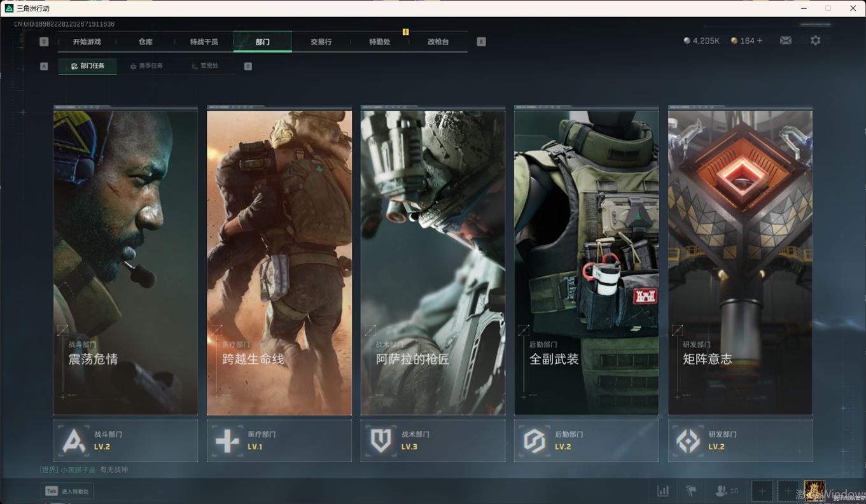Click the 战斗部门 LV.2 emblem icon

pos(74,440)
